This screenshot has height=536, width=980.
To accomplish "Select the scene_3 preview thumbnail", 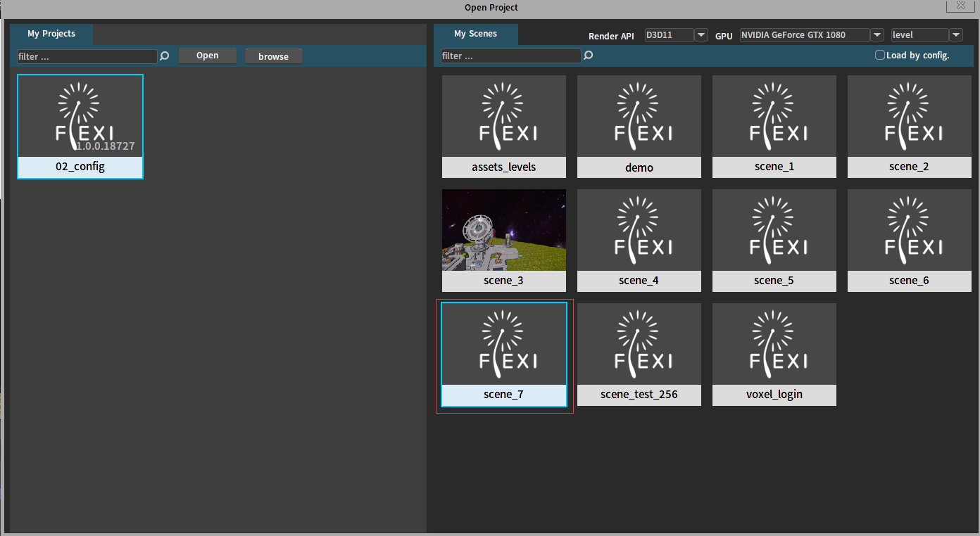I will point(503,230).
